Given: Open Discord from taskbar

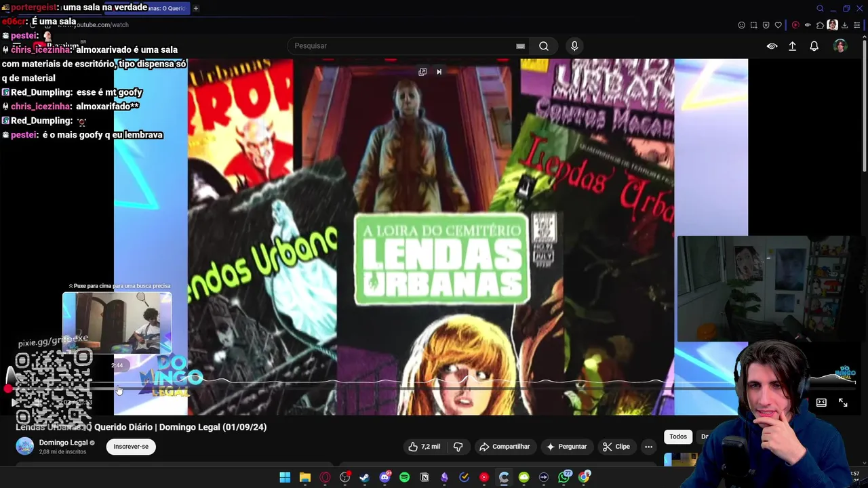Looking at the screenshot, I should [384, 477].
